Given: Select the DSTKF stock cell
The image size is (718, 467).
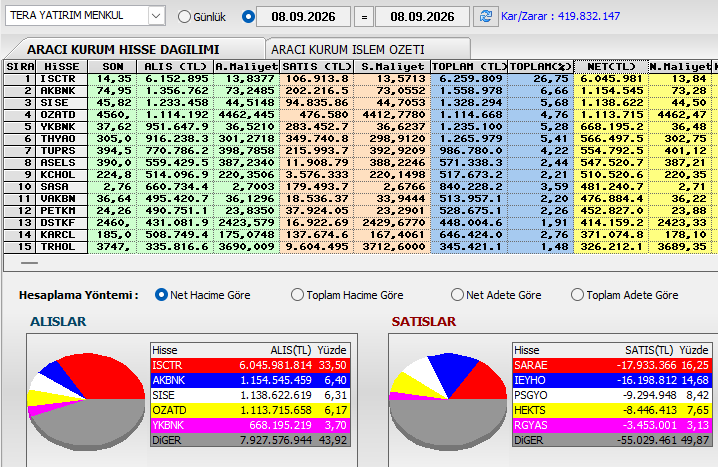Looking at the screenshot, I should [x=62, y=223].
